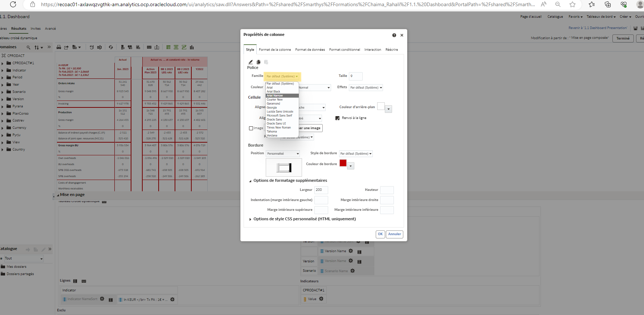Click the browser read aloud icon

click(543, 4)
